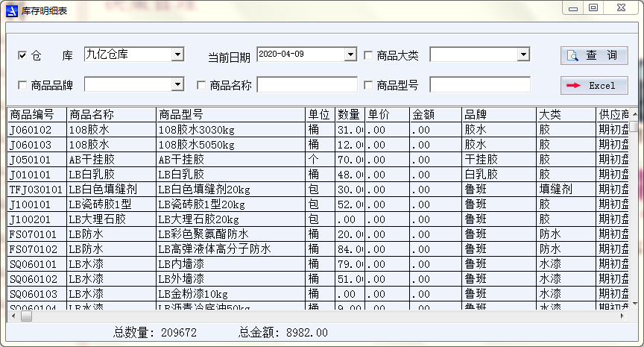The width and height of the screenshot is (644, 347).
Task: Click the 108胶水5050kg model cell
Action: 231,145
